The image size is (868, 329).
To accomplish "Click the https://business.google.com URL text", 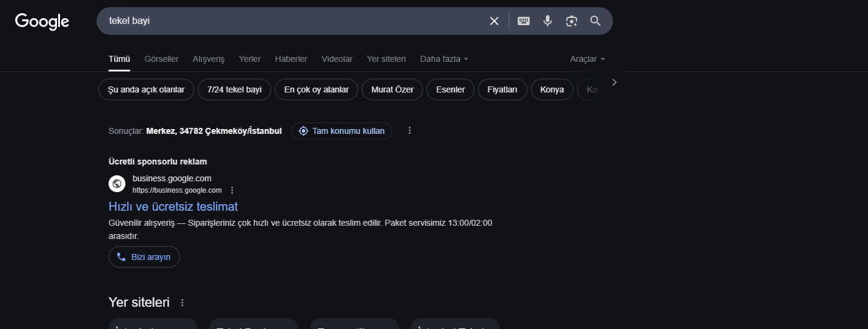I will pyautogui.click(x=177, y=190).
